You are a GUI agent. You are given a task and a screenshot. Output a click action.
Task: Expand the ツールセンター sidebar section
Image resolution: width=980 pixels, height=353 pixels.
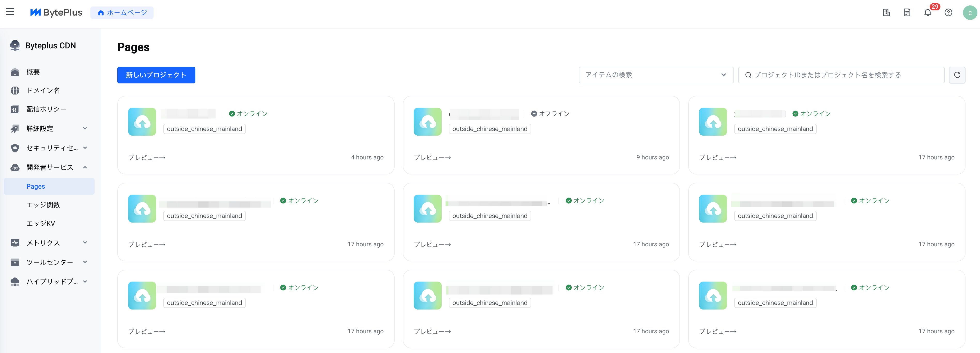[49, 262]
